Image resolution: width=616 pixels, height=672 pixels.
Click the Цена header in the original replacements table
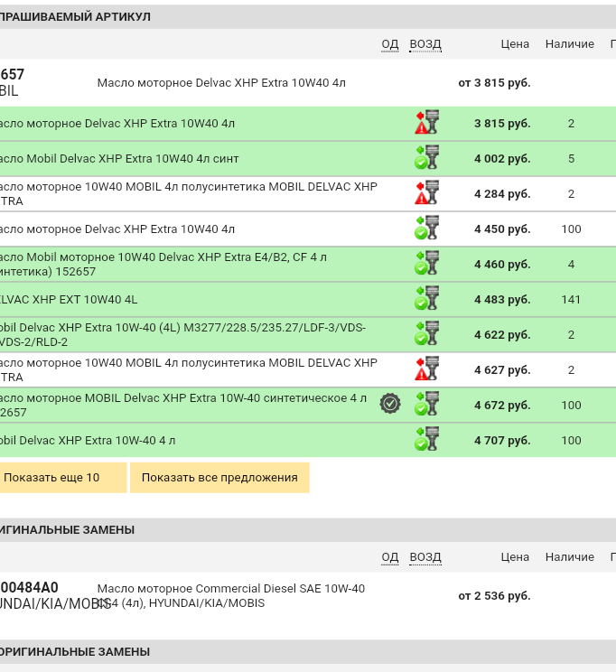(515, 557)
